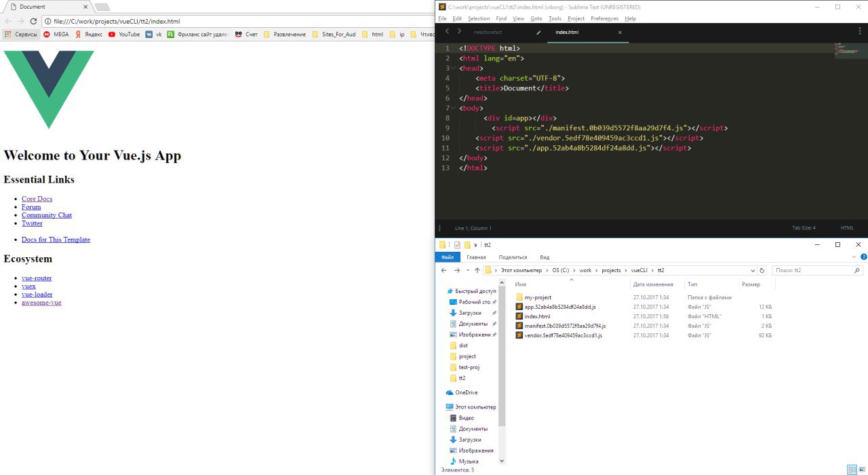Collapse the body tag fold arrow
The width and height of the screenshot is (868, 475).
tap(453, 108)
